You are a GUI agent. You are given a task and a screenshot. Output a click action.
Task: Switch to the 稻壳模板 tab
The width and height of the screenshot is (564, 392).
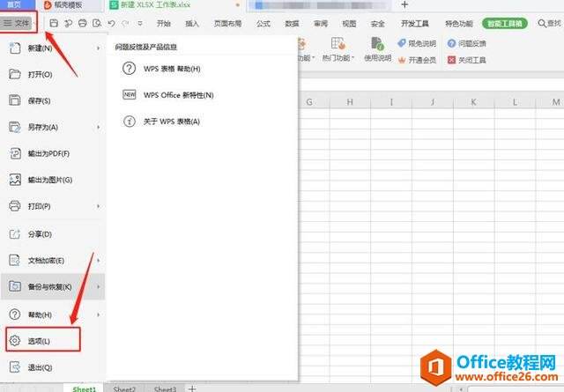pyautogui.click(x=68, y=5)
